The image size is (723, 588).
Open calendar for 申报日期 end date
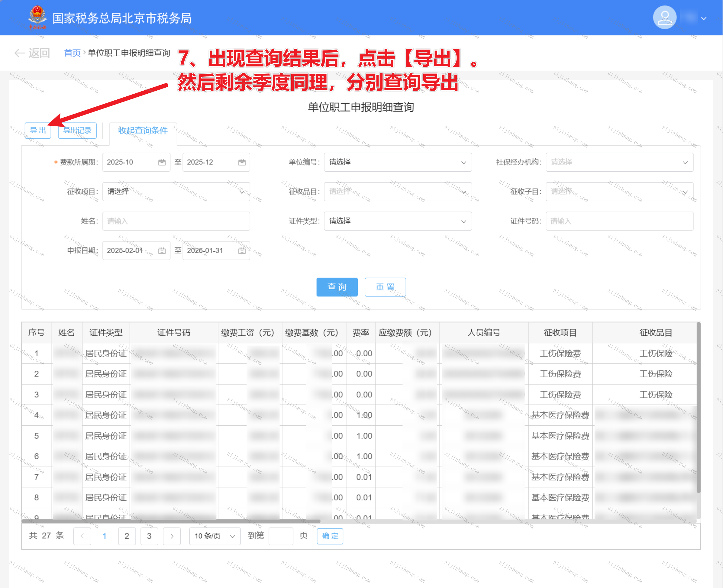(242, 251)
